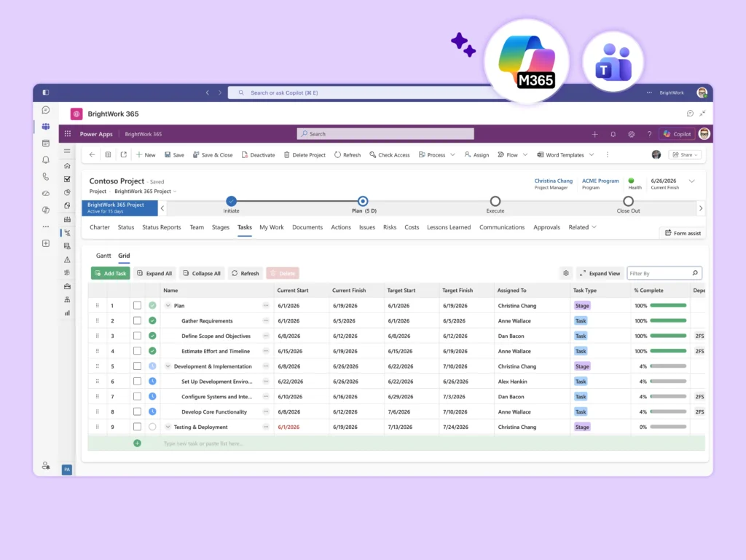Open the Teams calendar icon in left rail
This screenshot has height=560, width=746.
46,143
